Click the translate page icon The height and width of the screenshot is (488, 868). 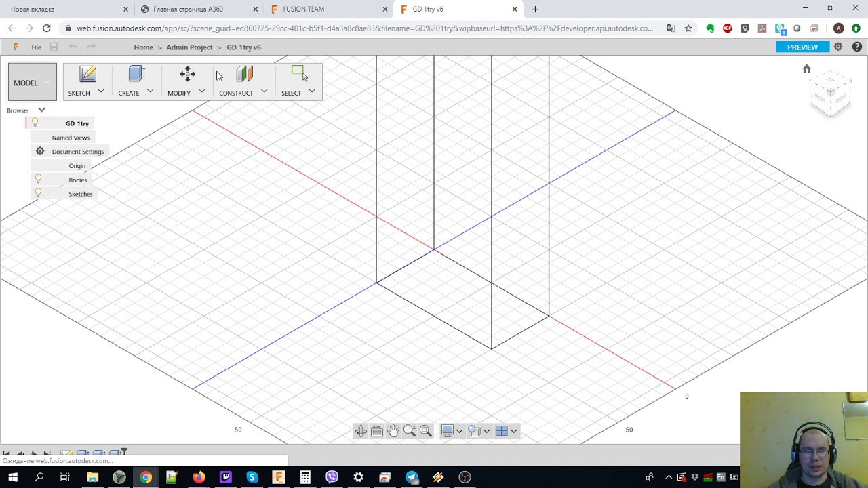coord(671,28)
